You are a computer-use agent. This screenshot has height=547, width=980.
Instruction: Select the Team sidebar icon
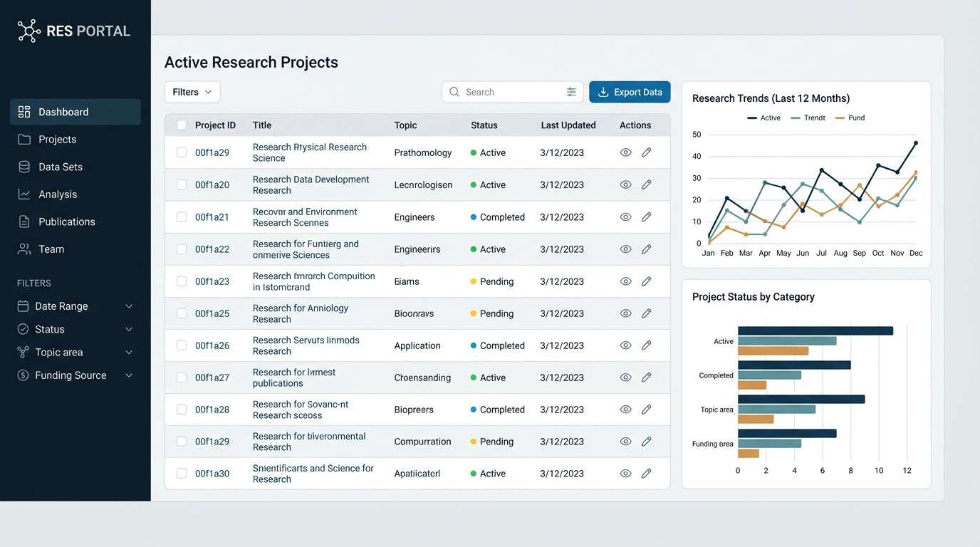click(x=22, y=249)
